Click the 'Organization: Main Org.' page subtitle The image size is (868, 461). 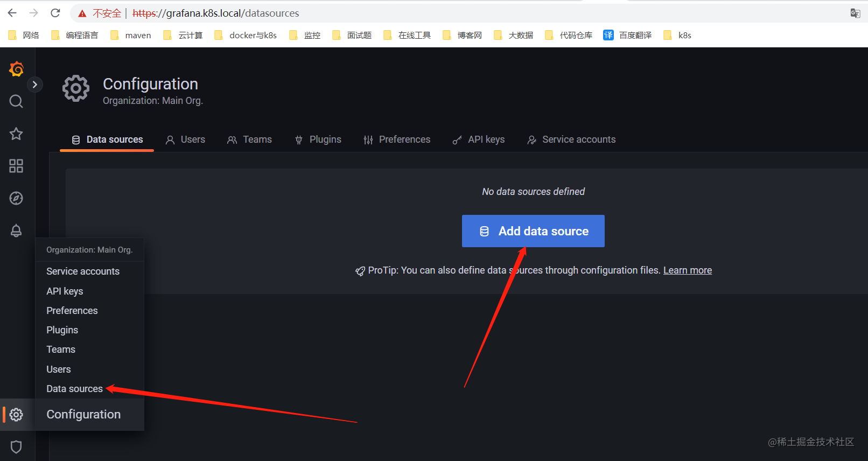[x=153, y=101]
